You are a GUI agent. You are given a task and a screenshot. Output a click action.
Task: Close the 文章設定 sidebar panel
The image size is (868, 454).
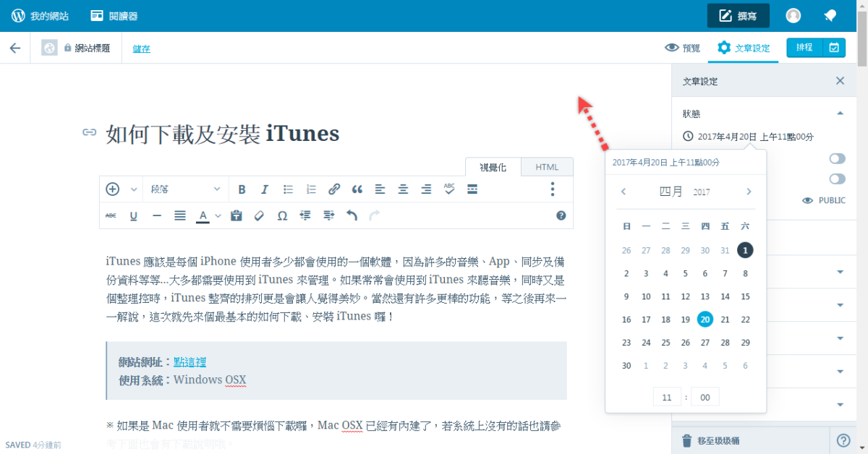point(840,81)
